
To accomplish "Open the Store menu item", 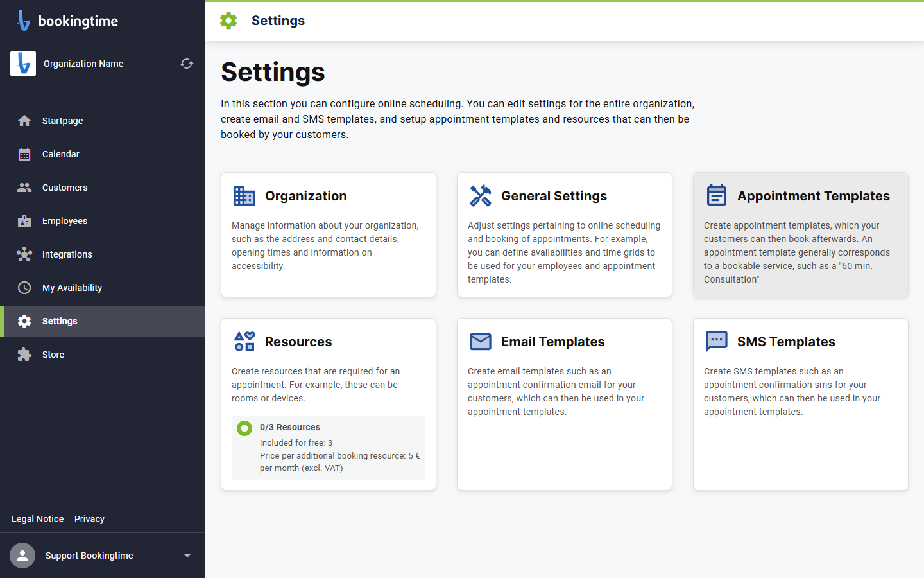I will (x=103, y=355).
